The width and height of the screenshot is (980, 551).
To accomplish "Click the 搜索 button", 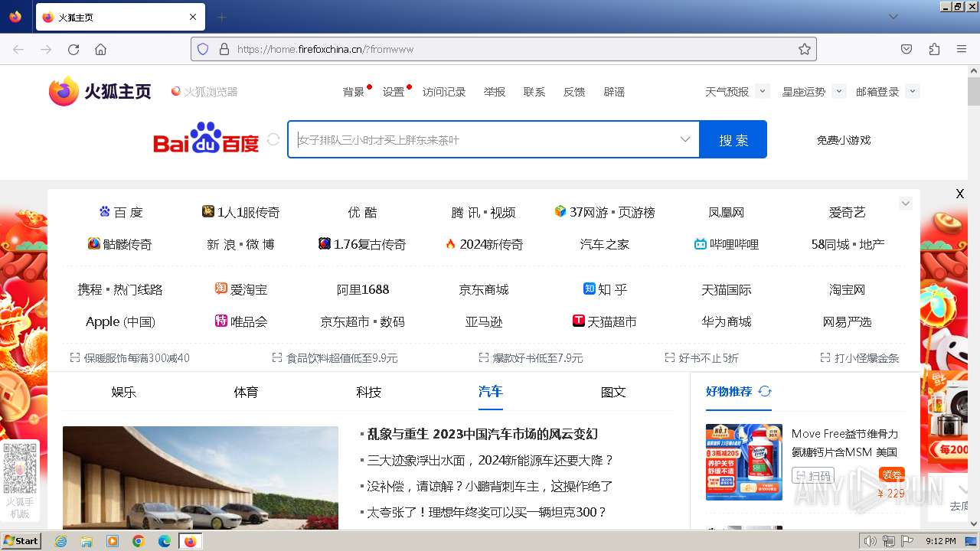I will 733,139.
